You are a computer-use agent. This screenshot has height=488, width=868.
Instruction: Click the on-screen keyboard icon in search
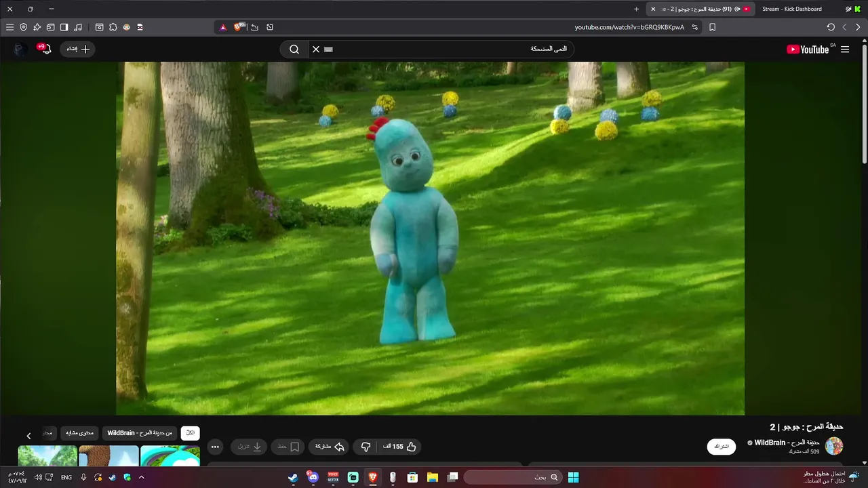click(329, 49)
